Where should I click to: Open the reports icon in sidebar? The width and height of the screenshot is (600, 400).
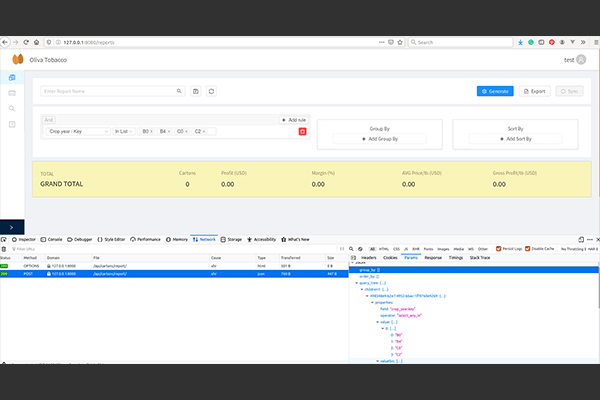12,77
